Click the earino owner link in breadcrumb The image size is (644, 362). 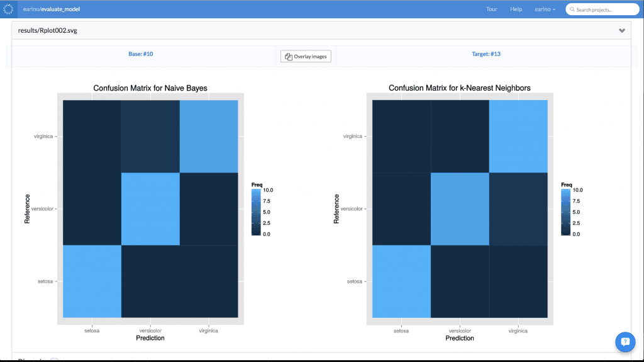pos(31,9)
